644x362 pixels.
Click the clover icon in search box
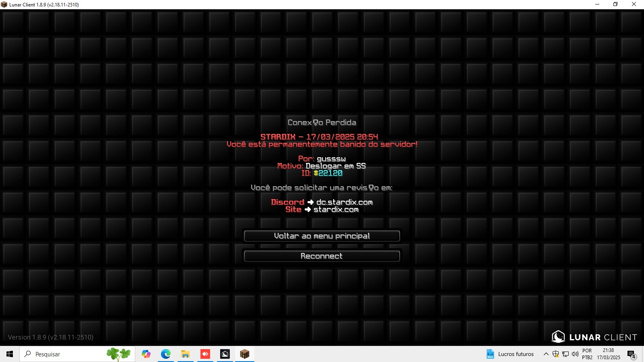(x=118, y=354)
